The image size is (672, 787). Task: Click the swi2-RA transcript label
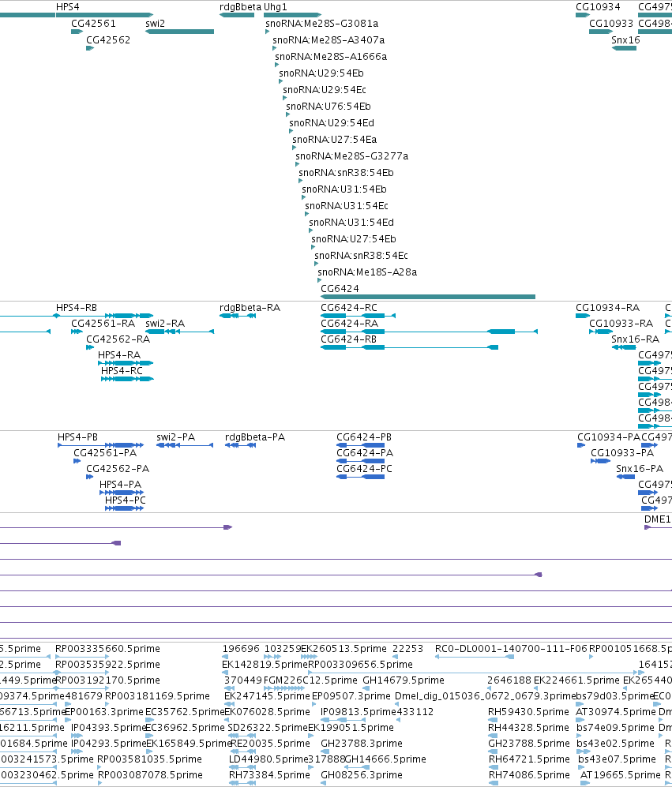pyautogui.click(x=165, y=324)
